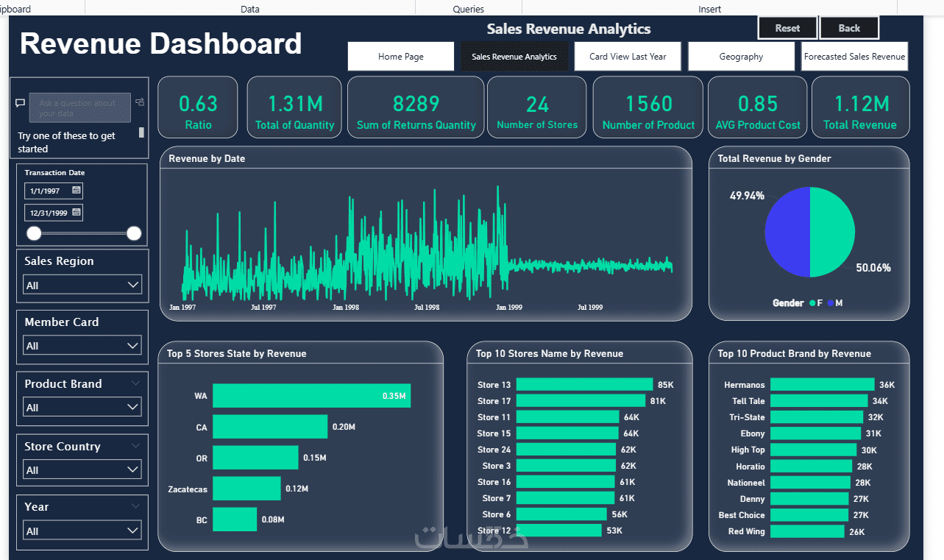Expand the Member Card dropdown list
Image resolution: width=944 pixels, height=560 pixels.
(x=82, y=345)
